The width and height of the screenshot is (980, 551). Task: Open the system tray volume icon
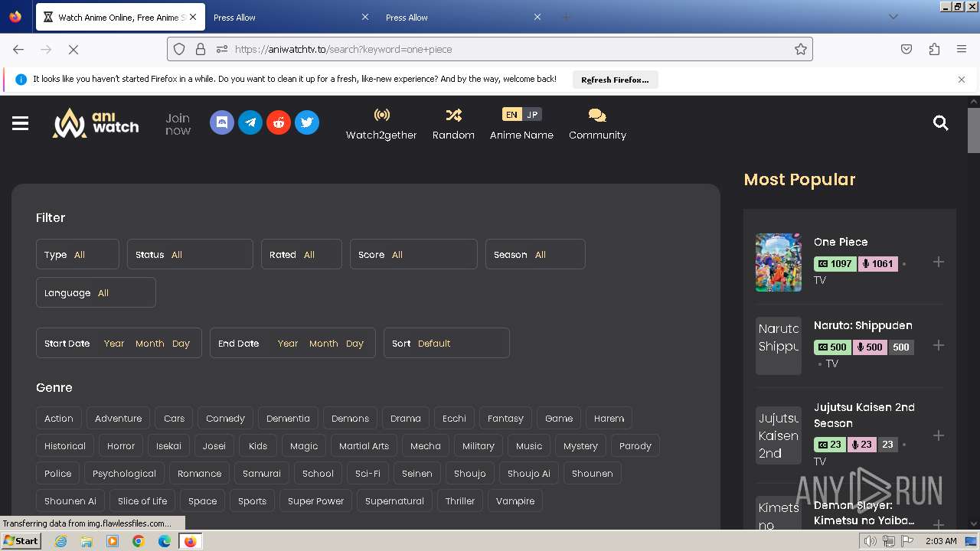[871, 541]
